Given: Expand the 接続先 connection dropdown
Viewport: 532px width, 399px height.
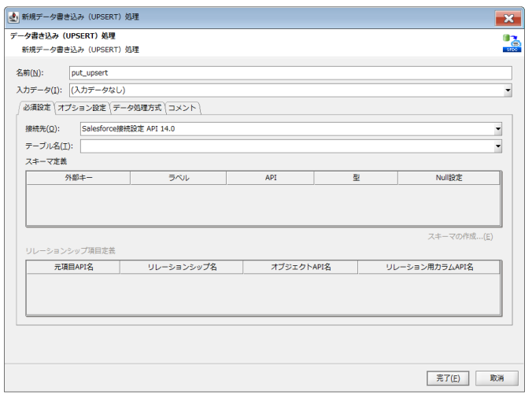Looking at the screenshot, I should pyautogui.click(x=497, y=129).
